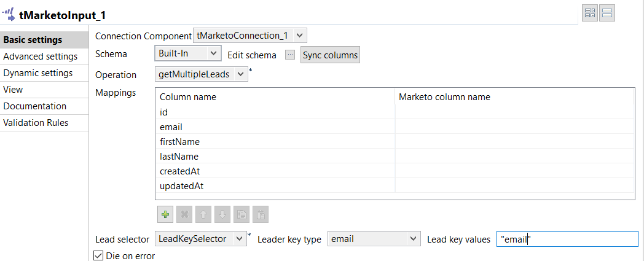Expand the Leader key type dropdown
This screenshot has height=261, width=644.
click(x=373, y=239)
